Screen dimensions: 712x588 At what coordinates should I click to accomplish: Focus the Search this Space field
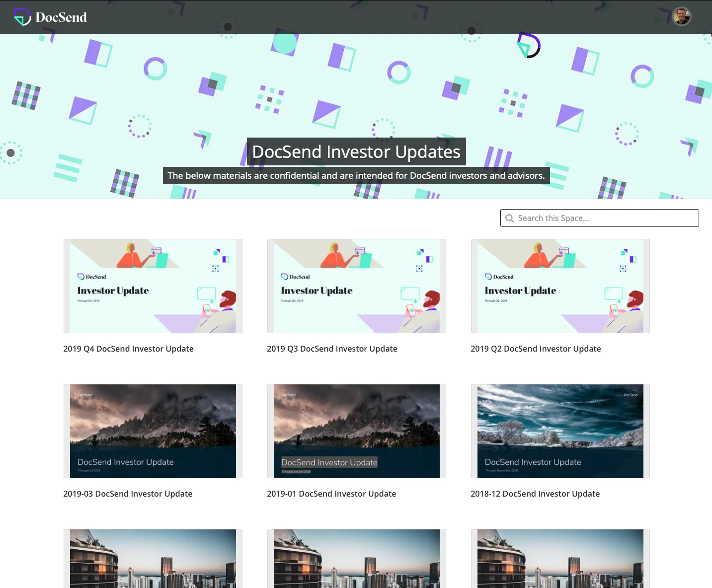(599, 218)
